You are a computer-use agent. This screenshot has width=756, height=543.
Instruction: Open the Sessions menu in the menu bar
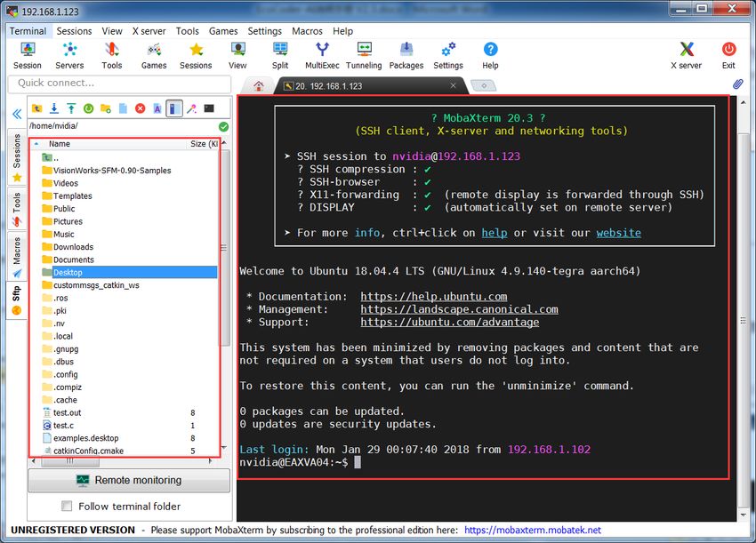[74, 31]
